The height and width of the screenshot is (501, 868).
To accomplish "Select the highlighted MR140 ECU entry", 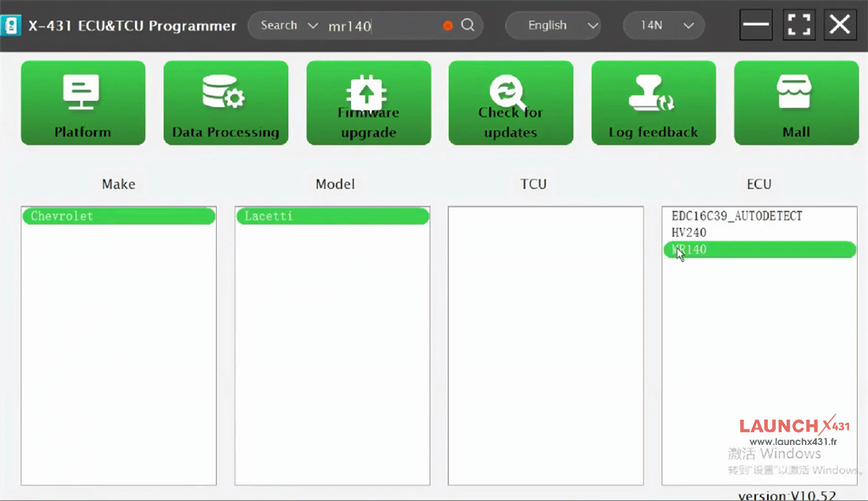I will pos(759,250).
